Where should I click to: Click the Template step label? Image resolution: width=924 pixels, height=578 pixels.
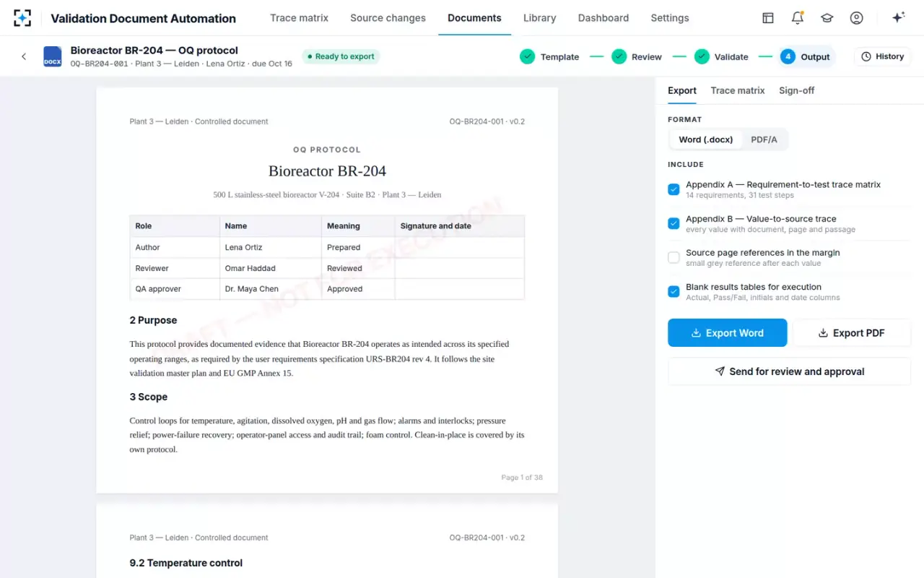[559, 57]
